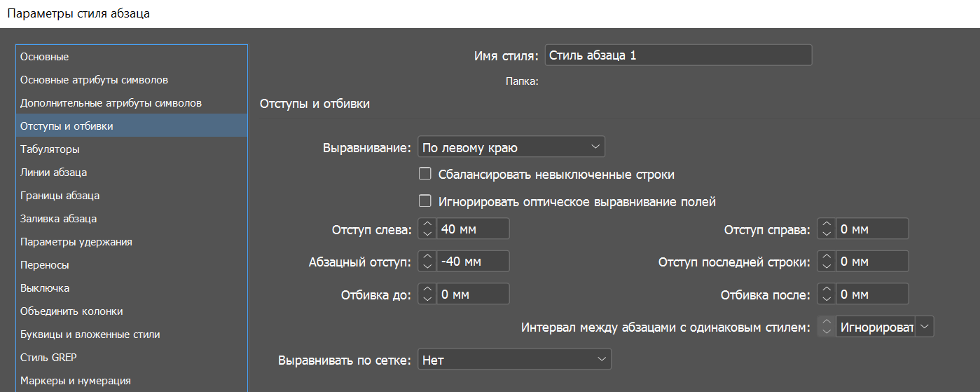This screenshot has width=980, height=392.
Task: Open the 'Заливка абзаца' section
Action: pyautogui.click(x=59, y=219)
